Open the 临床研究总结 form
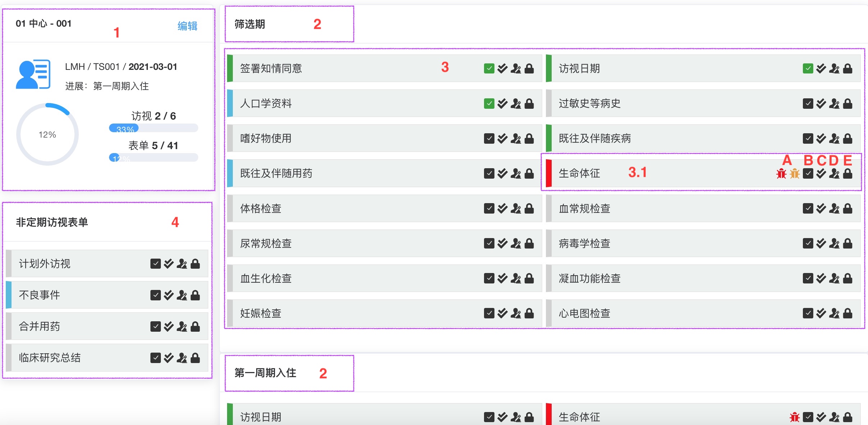The height and width of the screenshot is (425, 868). pyautogui.click(x=50, y=358)
